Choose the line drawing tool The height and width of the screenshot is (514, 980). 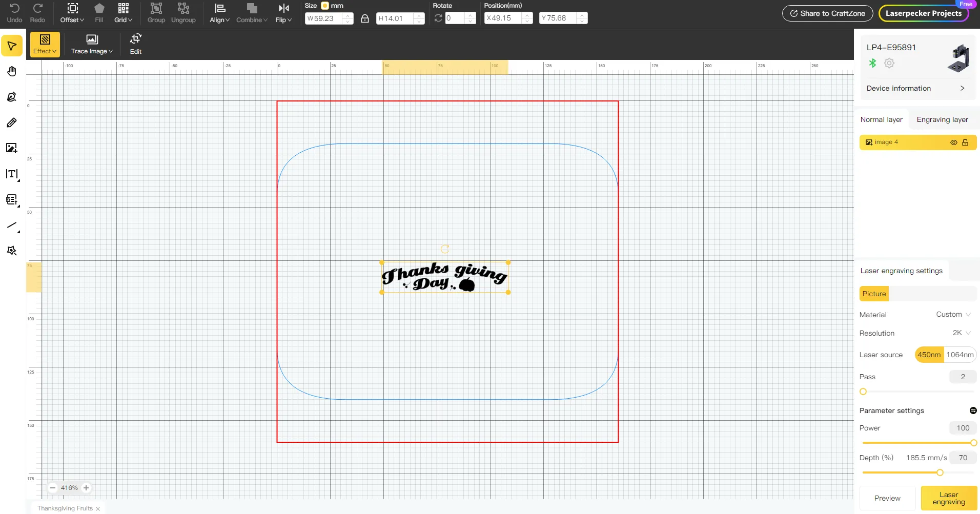(x=12, y=225)
